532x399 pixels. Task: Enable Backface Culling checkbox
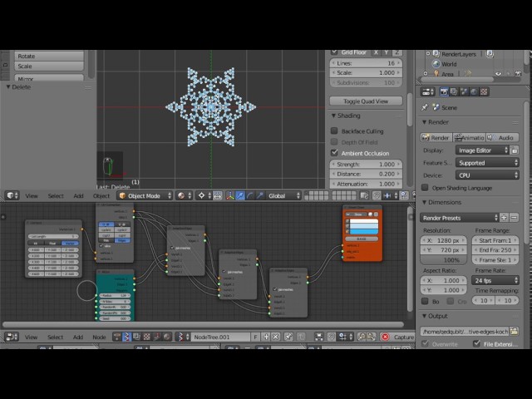point(334,131)
